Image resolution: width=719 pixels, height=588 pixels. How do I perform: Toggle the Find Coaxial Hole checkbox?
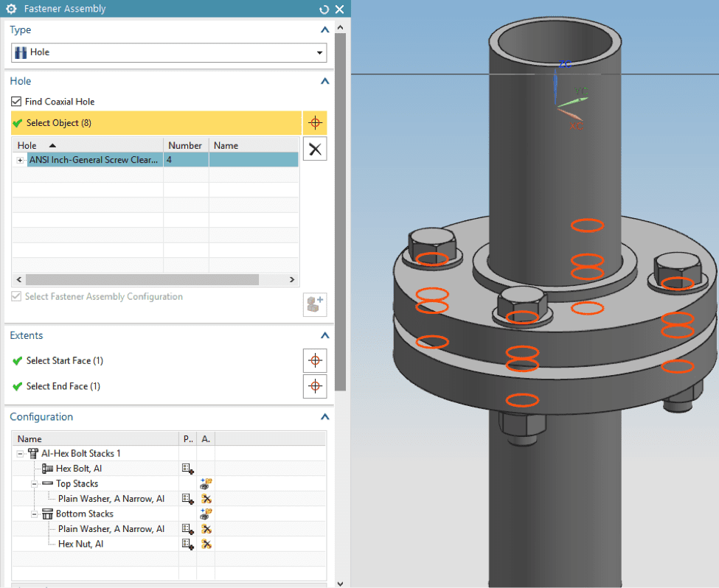click(16, 101)
